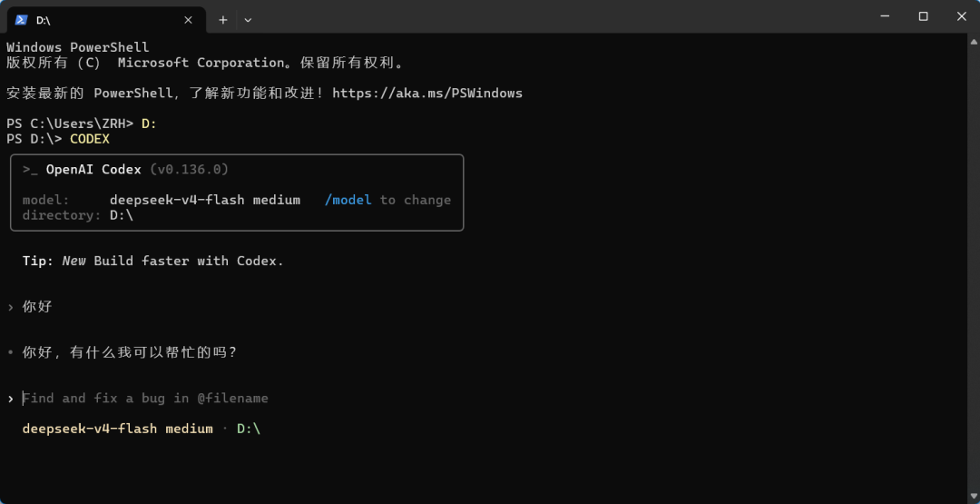Click the 'model:' label in the Codex box

tap(46, 200)
